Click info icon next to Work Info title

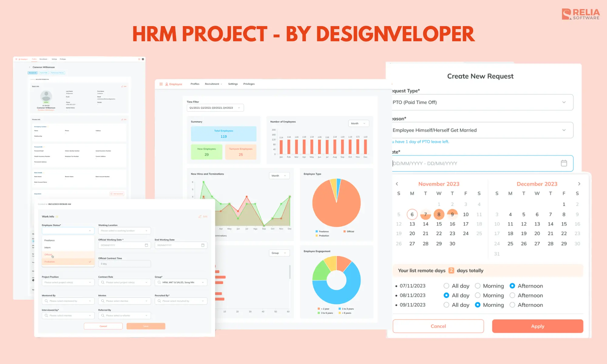[x=57, y=217]
